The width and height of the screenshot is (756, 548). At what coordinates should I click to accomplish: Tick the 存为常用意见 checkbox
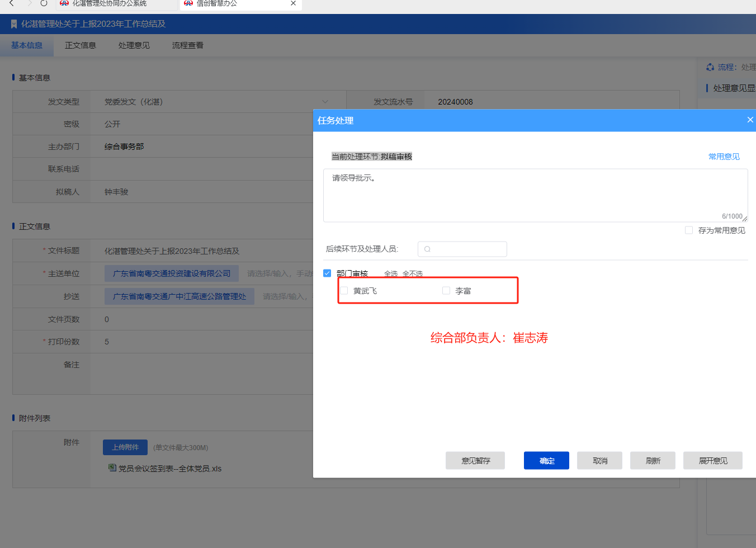coord(689,230)
